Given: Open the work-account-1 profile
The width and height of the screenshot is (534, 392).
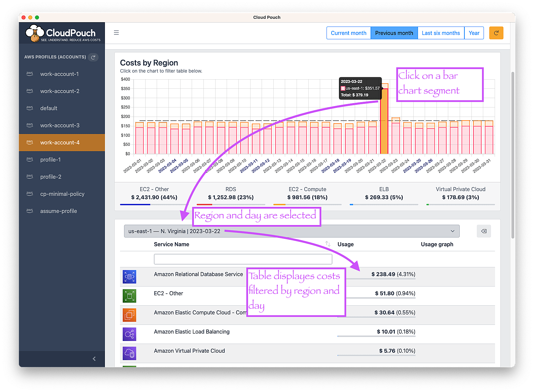Looking at the screenshot, I should [62, 74].
